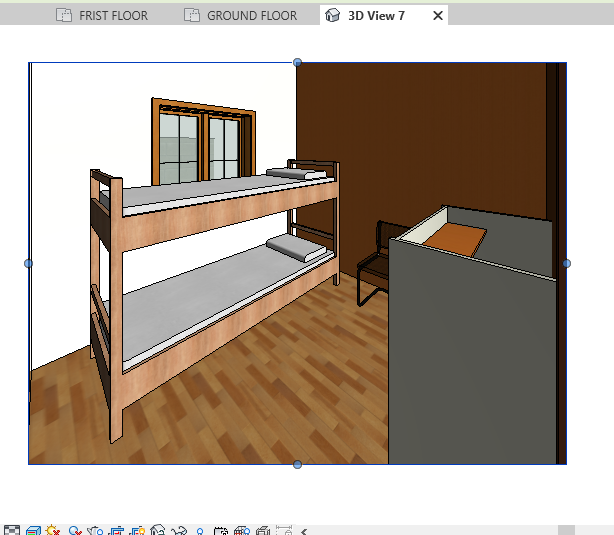Toggle Shadows on or off
The image size is (614, 535).
(75, 530)
